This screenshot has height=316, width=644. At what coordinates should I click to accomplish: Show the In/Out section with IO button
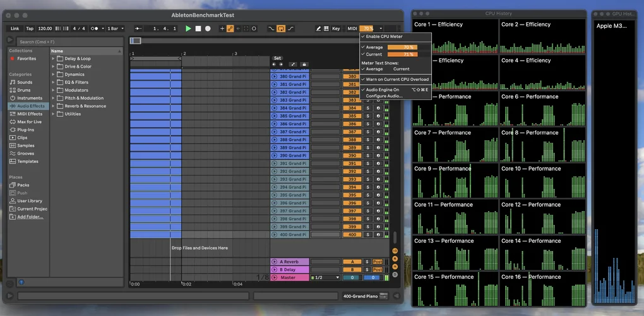click(x=395, y=251)
